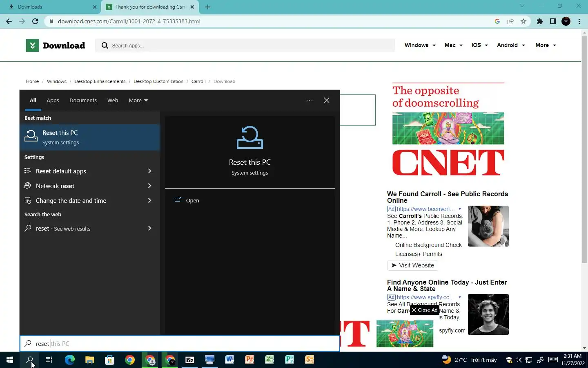Open the Carroll breadcrumb link
The width and height of the screenshot is (588, 368).
pos(198,81)
